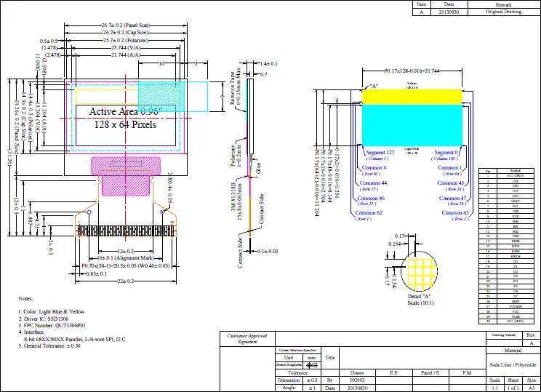The width and height of the screenshot is (541, 392).
Task: Click the "Active Area 0.96"" label
Action: 126,111
